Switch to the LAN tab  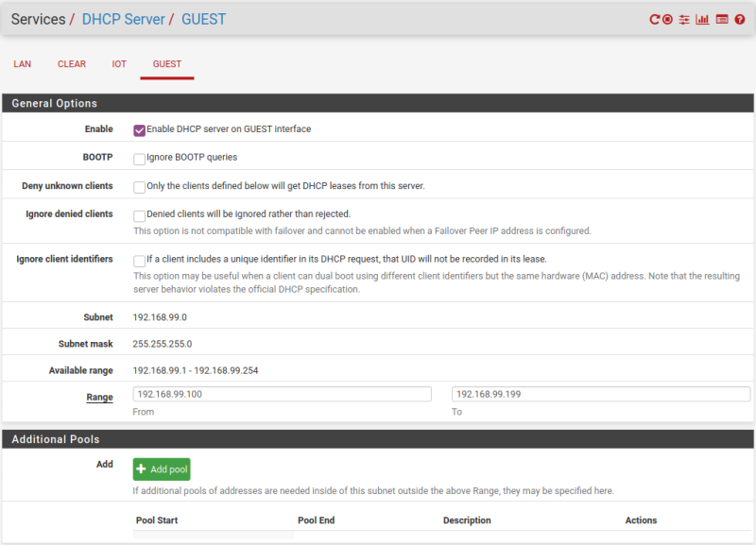point(22,64)
